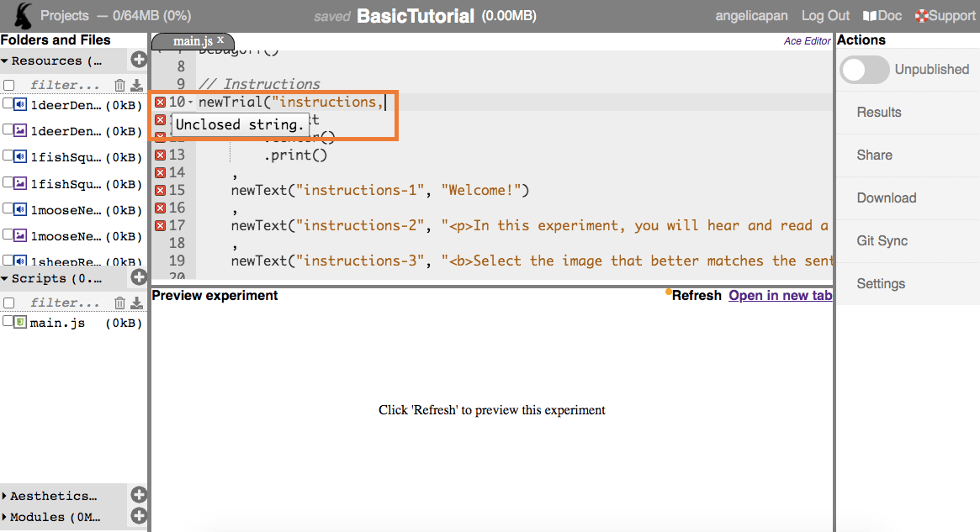This screenshot has height=532, width=980.
Task: Tick the select-all checkbox in Resources filter row
Action: [x=8, y=84]
